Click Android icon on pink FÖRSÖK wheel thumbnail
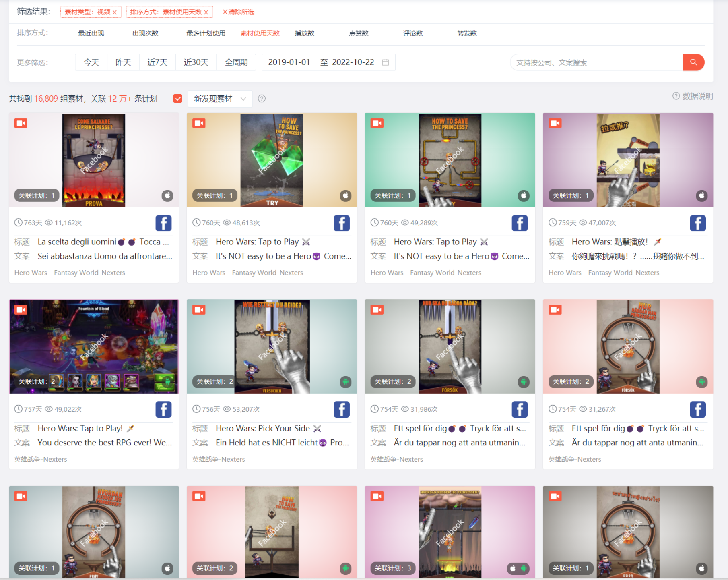The image size is (728, 580). pyautogui.click(x=701, y=382)
